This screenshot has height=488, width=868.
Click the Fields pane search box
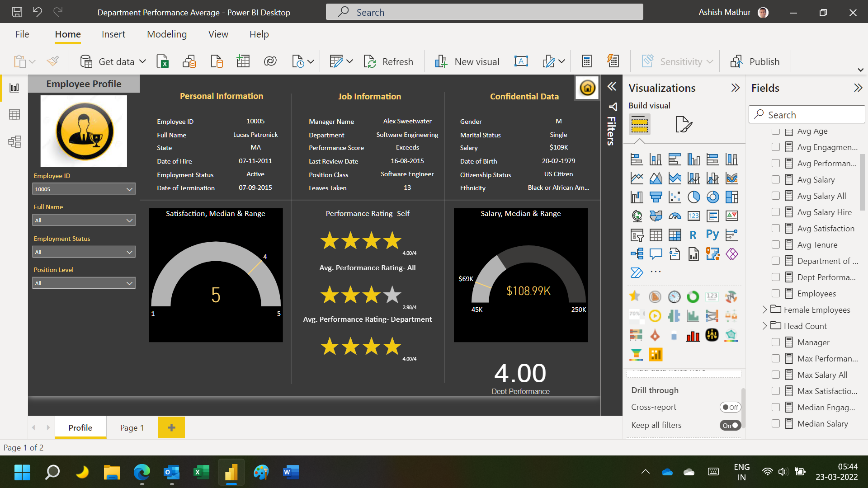(807, 115)
